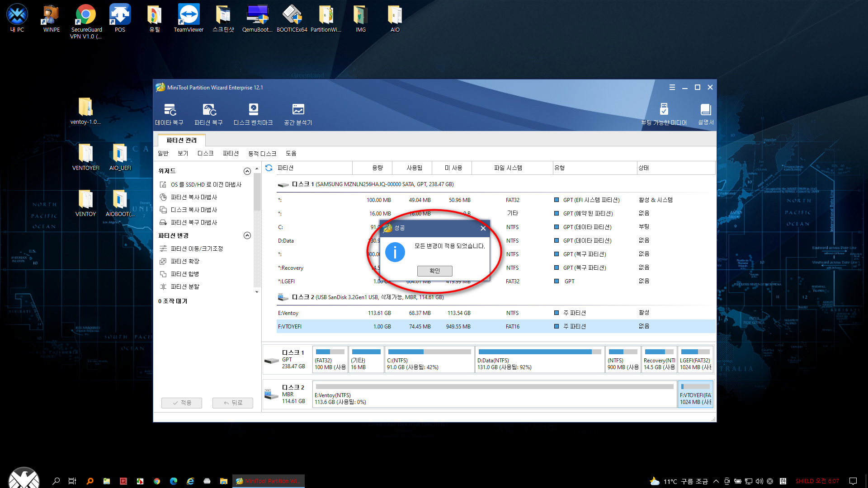Screen dimensions: 868x488
Task: Choose 파티션 확장 action
Action: 179,261
